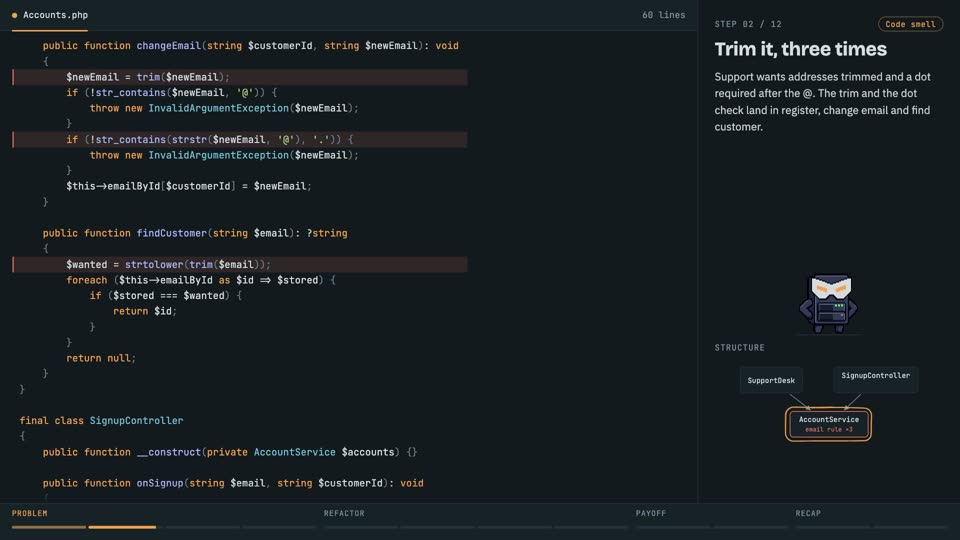
Task: Click the heading 'Trim it, three times'
Action: [800, 49]
